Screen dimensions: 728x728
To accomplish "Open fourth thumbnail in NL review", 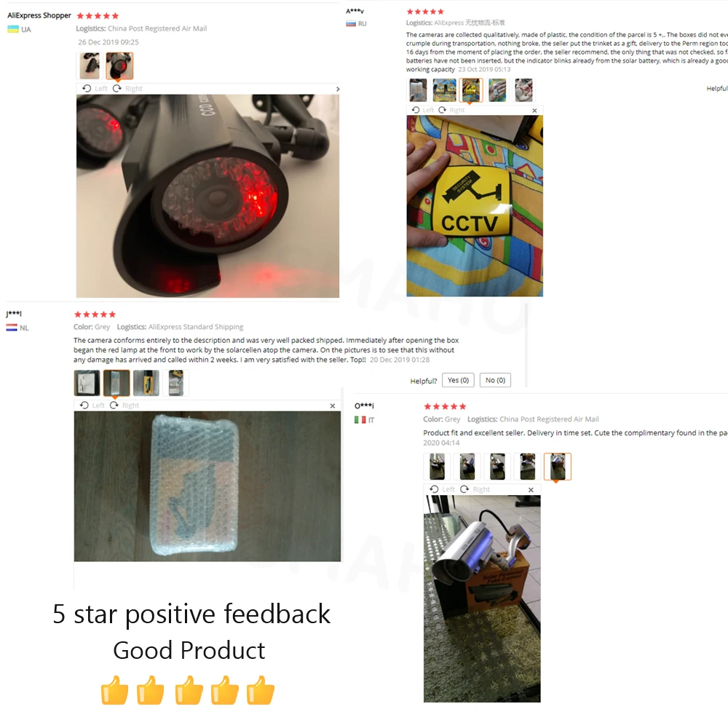I will click(176, 383).
